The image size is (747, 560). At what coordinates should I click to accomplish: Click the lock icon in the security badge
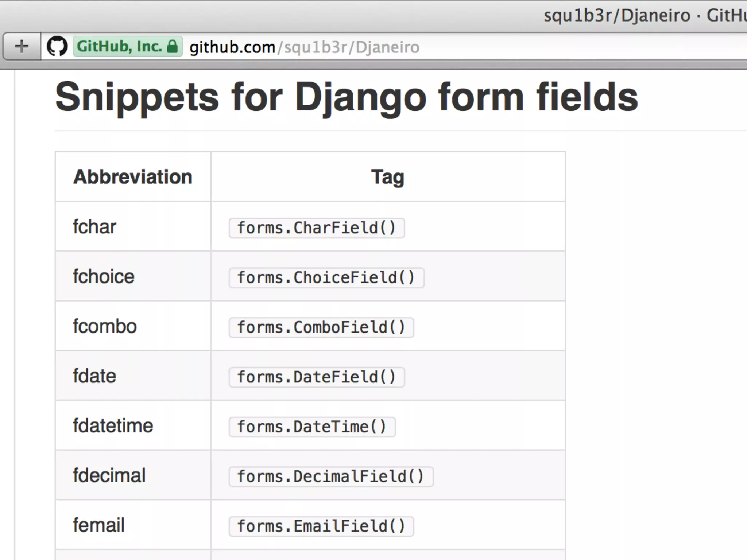click(172, 46)
